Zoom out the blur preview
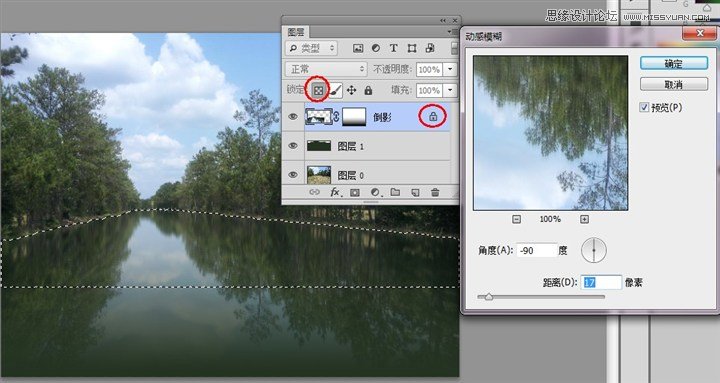Viewport: 720px width, 383px height. pos(517,220)
